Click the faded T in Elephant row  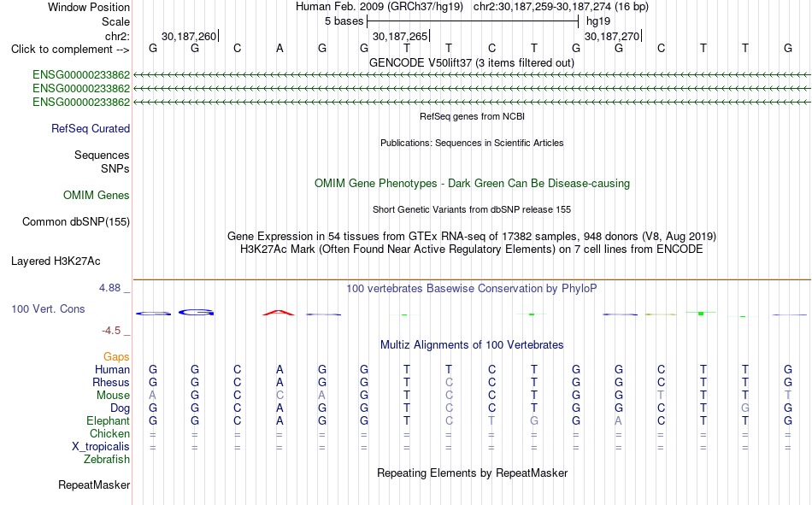pyautogui.click(x=491, y=420)
